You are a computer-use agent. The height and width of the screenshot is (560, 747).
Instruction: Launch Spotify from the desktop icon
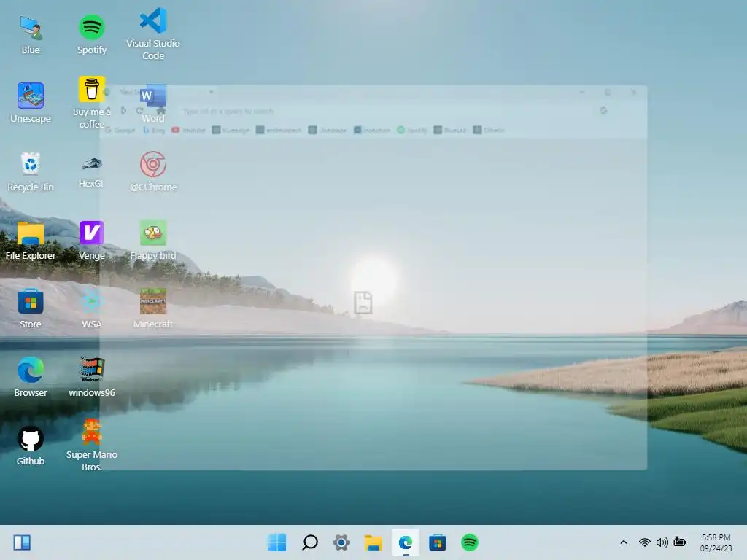click(91, 35)
